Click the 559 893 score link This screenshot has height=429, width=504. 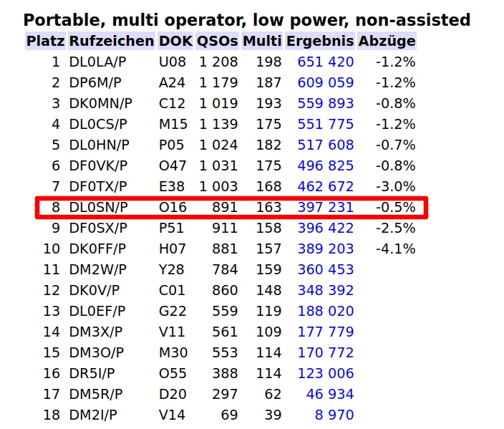[x=325, y=104]
